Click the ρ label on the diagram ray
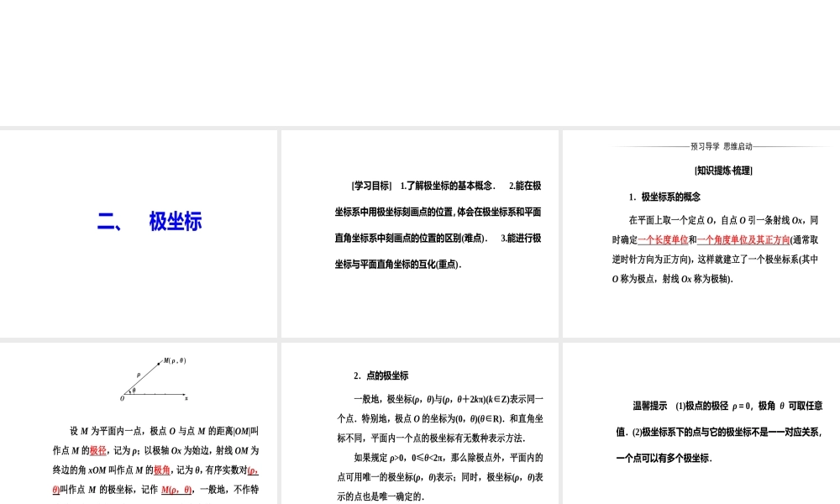This screenshot has height=504, width=840. pyautogui.click(x=138, y=375)
